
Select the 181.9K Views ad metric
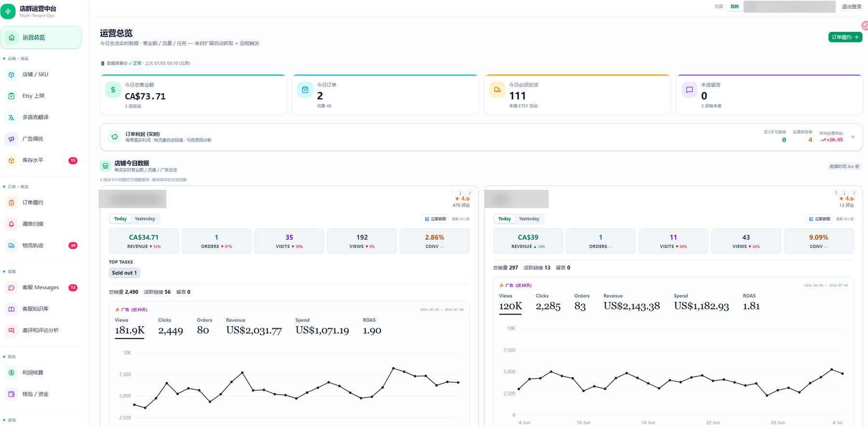130,327
